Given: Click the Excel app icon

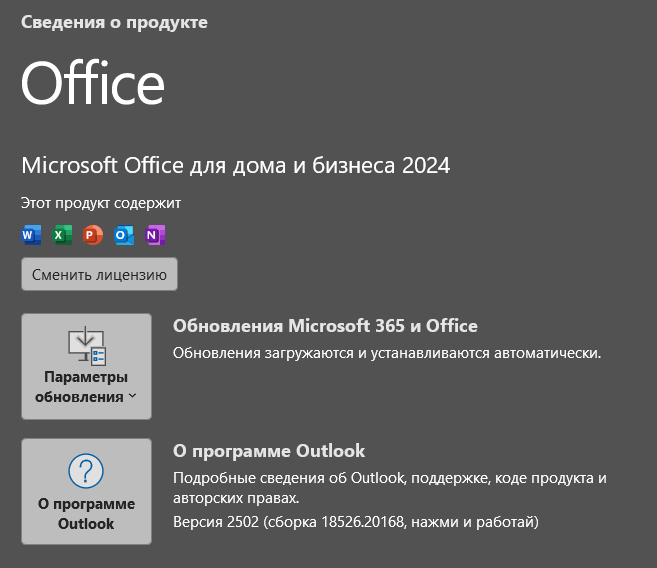Looking at the screenshot, I should [62, 235].
